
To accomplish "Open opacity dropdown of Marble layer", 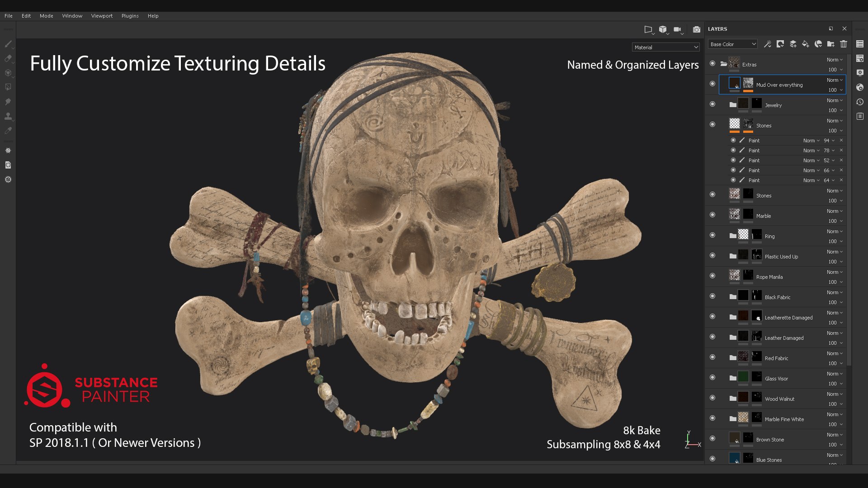I will click(x=835, y=221).
